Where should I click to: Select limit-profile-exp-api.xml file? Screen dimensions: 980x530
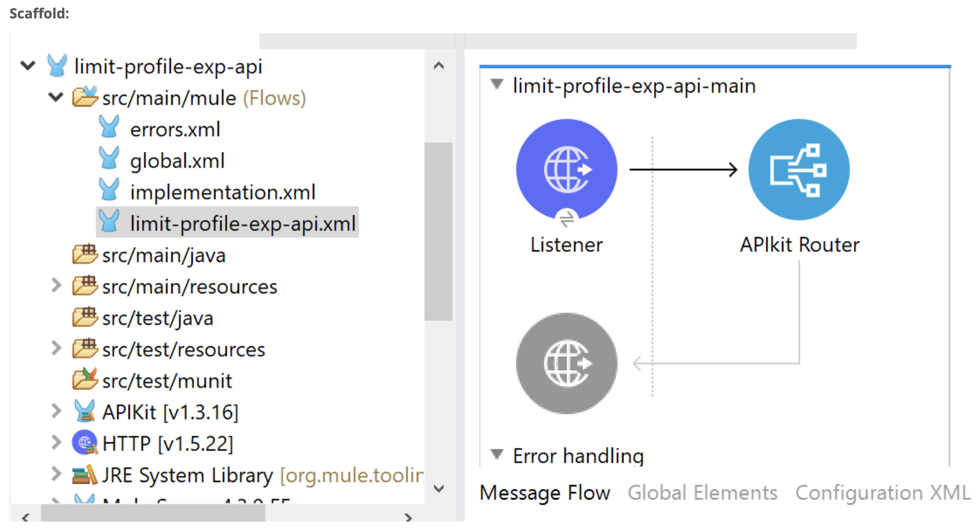tap(243, 224)
